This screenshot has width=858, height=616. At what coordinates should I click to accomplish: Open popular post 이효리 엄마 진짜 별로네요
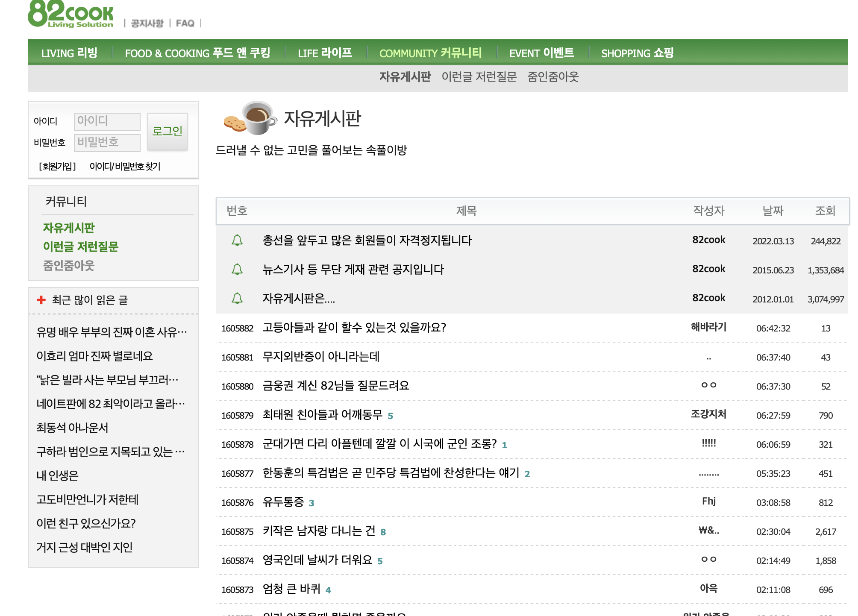pos(94,356)
